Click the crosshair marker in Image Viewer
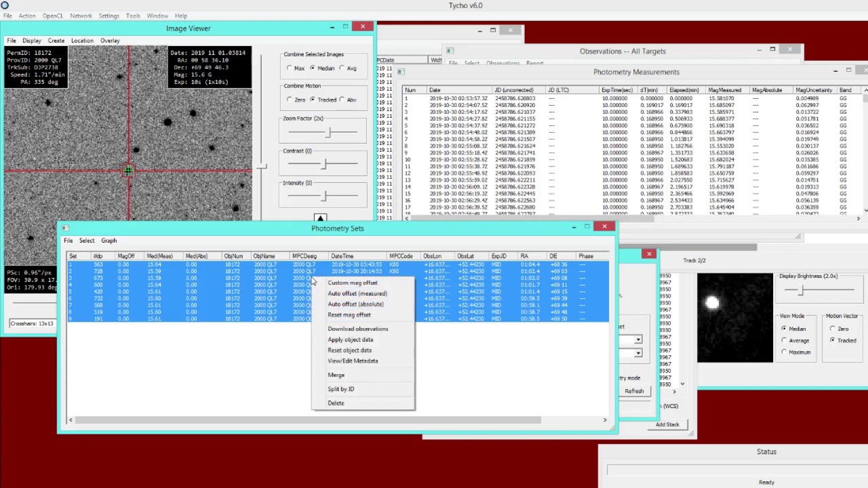The height and width of the screenshot is (488, 868). click(x=128, y=170)
